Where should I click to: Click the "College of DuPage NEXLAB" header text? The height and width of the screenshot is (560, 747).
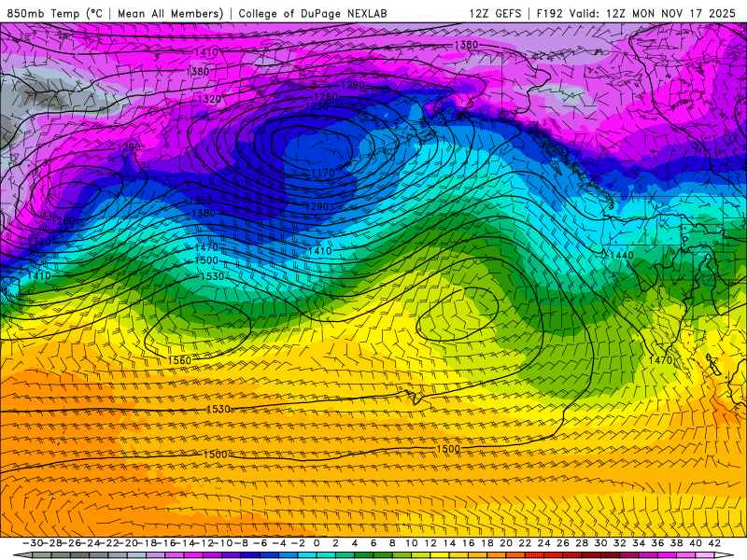pos(313,13)
